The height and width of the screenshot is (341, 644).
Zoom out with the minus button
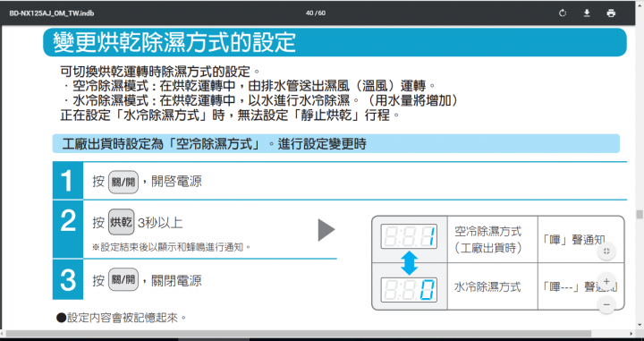[606, 305]
